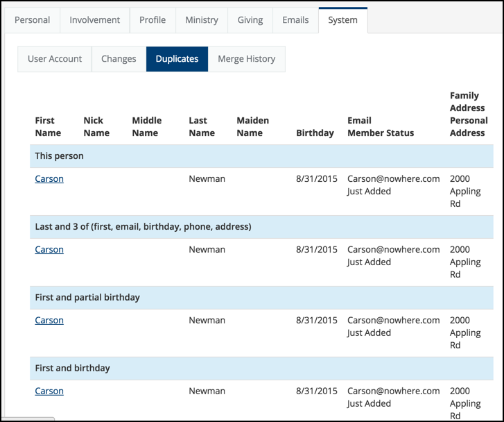
Task: Click the First Name column header
Action: (48, 127)
